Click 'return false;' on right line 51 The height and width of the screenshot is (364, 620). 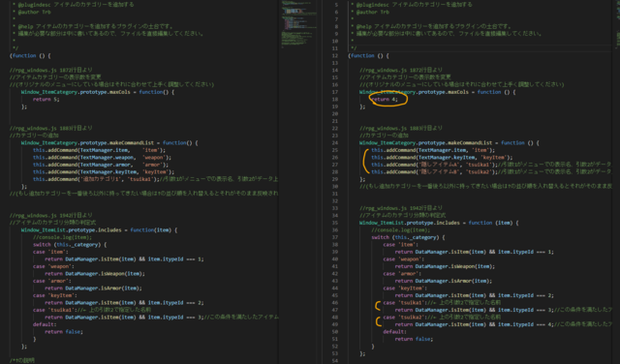414,339
